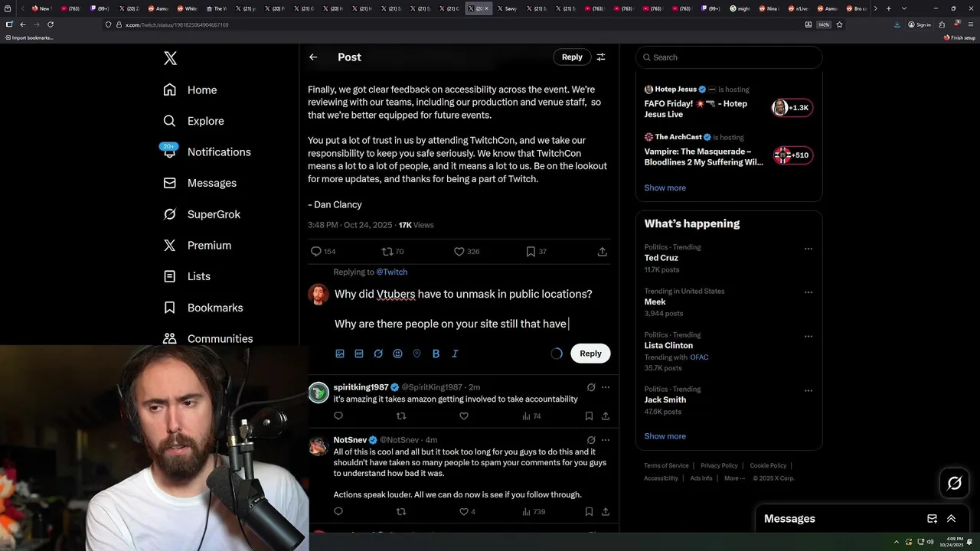The height and width of the screenshot is (551, 980).
Task: Share the main post
Action: coord(603,251)
